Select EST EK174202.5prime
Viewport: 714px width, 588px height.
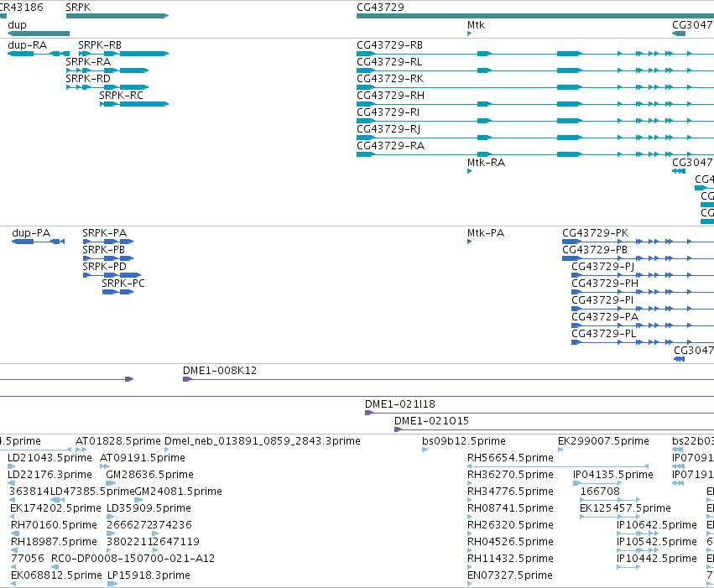(x=55, y=508)
